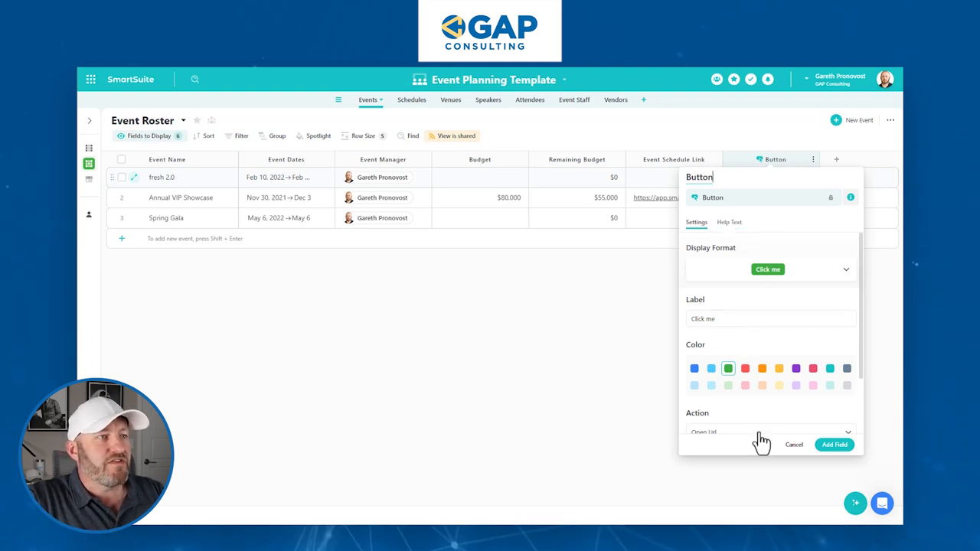Click the View is shared badge
Viewport: 980px width, 551px height.
pos(452,136)
